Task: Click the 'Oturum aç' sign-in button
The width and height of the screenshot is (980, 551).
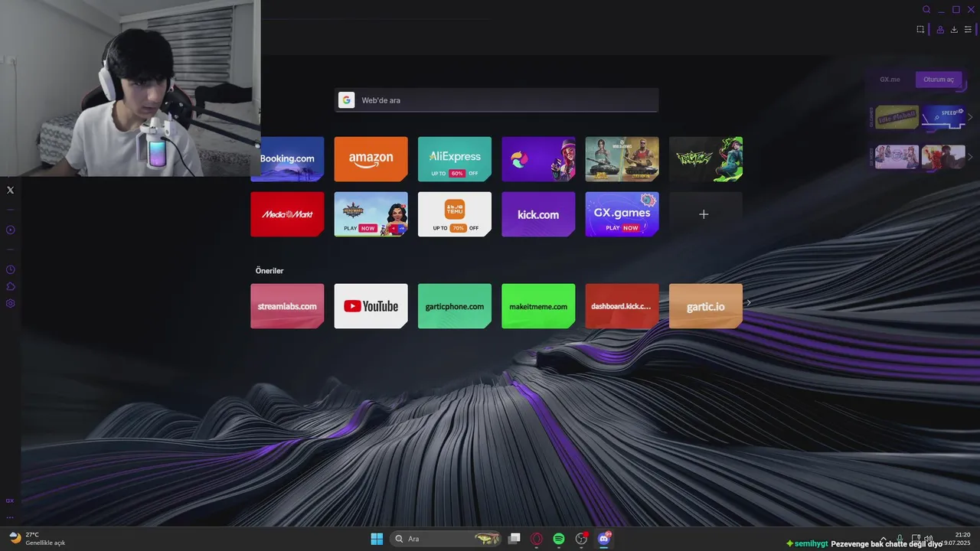Action: (939, 80)
